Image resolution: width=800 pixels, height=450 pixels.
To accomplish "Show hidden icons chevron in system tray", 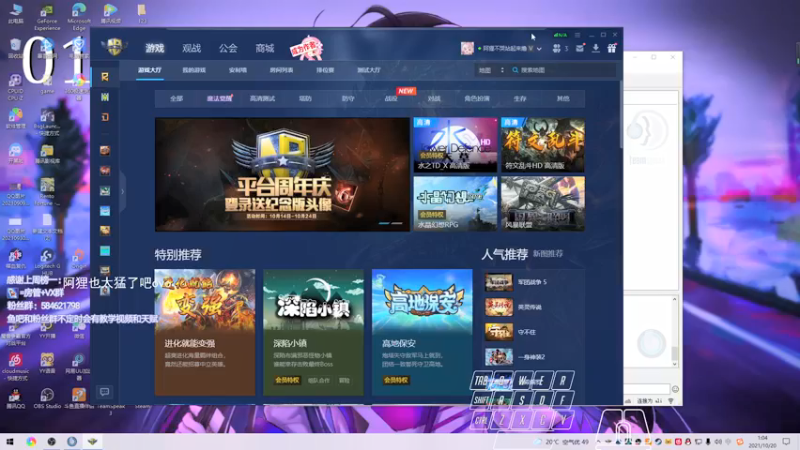I will pyautogui.click(x=598, y=441).
